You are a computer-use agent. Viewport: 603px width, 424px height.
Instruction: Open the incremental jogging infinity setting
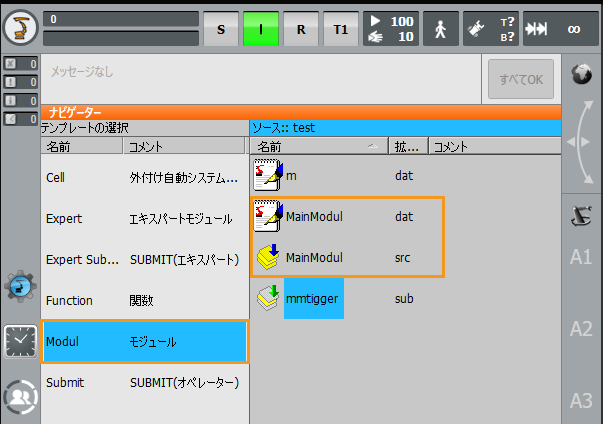561,29
